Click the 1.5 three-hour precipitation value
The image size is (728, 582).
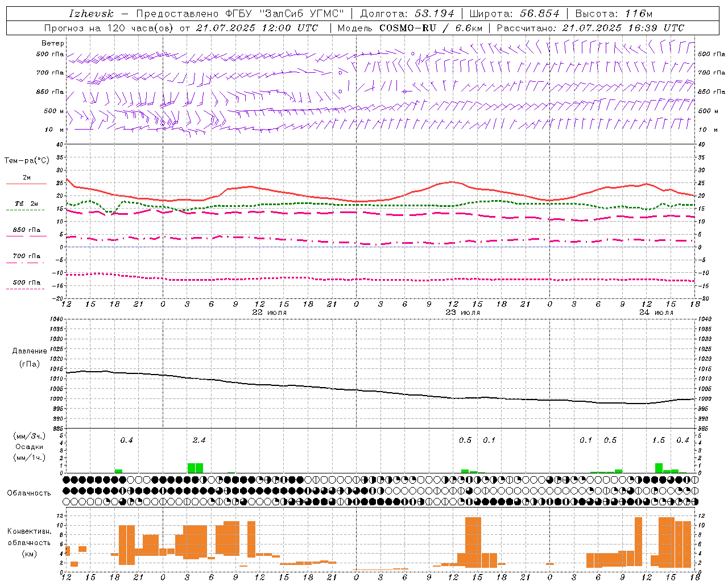[659, 440]
